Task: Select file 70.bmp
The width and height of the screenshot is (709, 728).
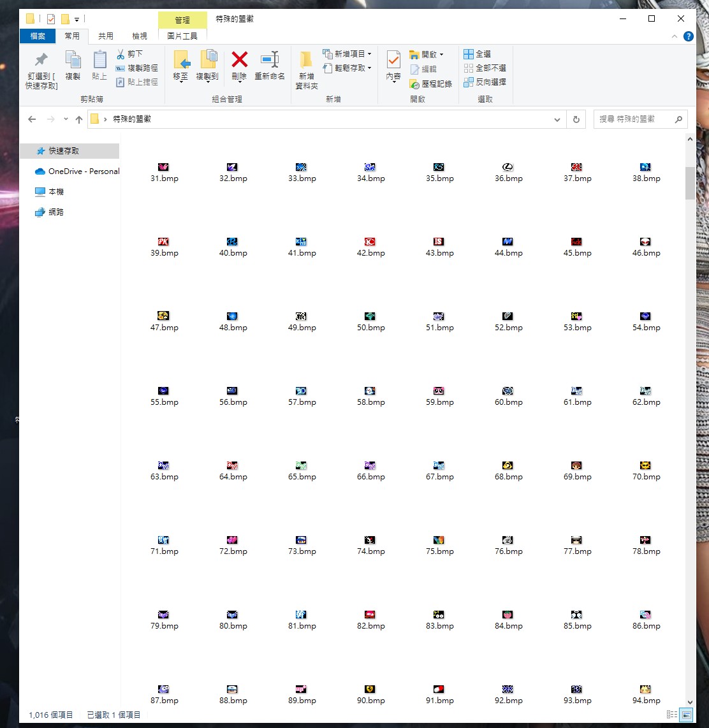Action: 647,472
